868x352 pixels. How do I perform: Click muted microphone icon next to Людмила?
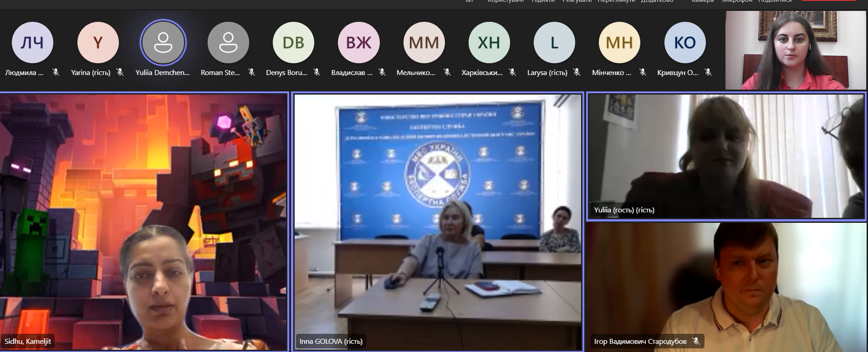(x=56, y=72)
